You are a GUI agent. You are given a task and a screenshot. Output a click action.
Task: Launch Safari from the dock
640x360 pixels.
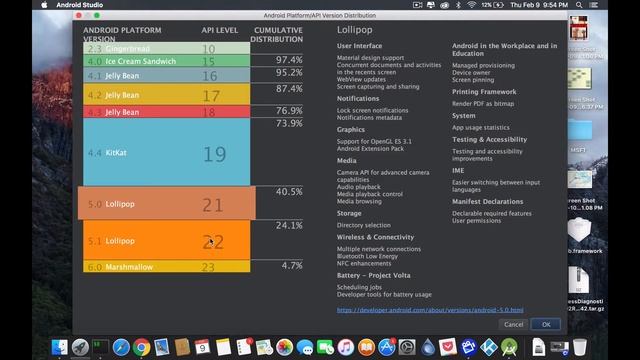coord(121,347)
